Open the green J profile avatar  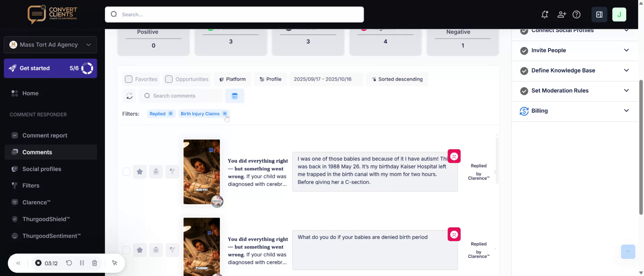point(619,14)
